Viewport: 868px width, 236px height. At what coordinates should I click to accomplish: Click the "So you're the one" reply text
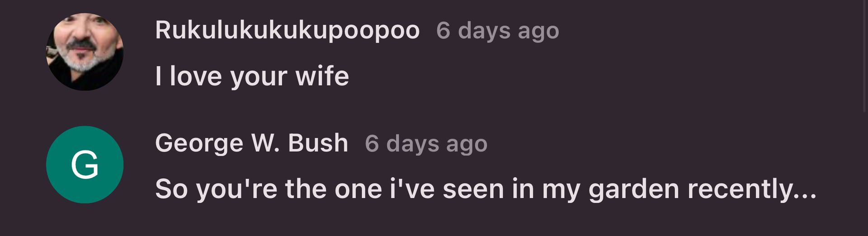486,189
